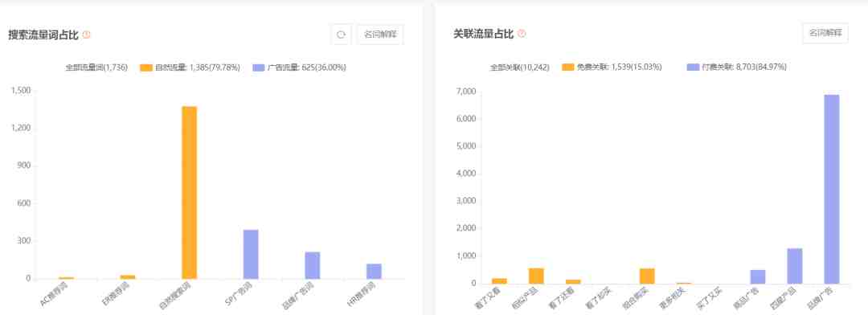
Task: Open 名词解释 in search traffic panel
Action: coord(380,35)
